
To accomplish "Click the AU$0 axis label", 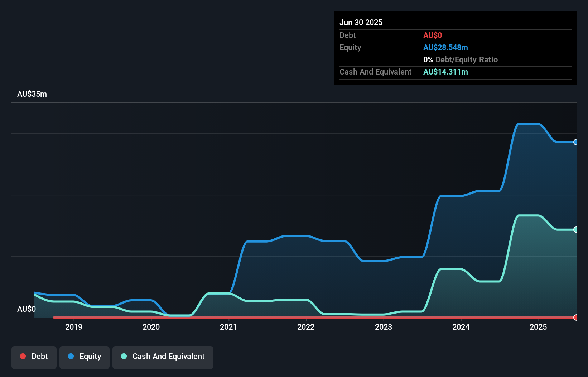I will click(x=26, y=309).
